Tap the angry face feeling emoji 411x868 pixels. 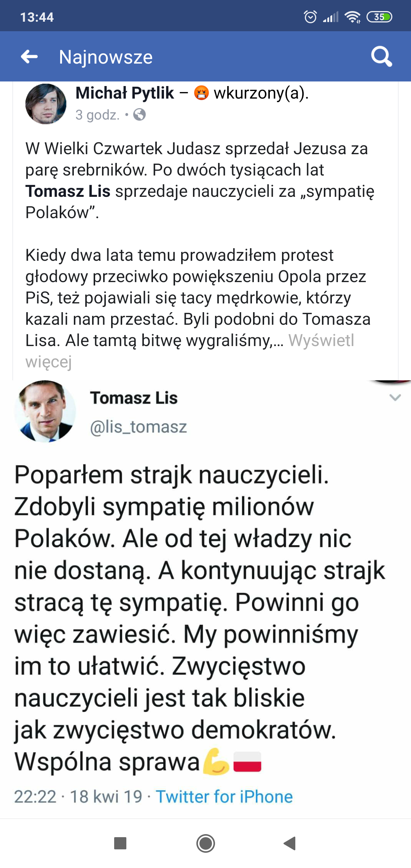point(201,93)
